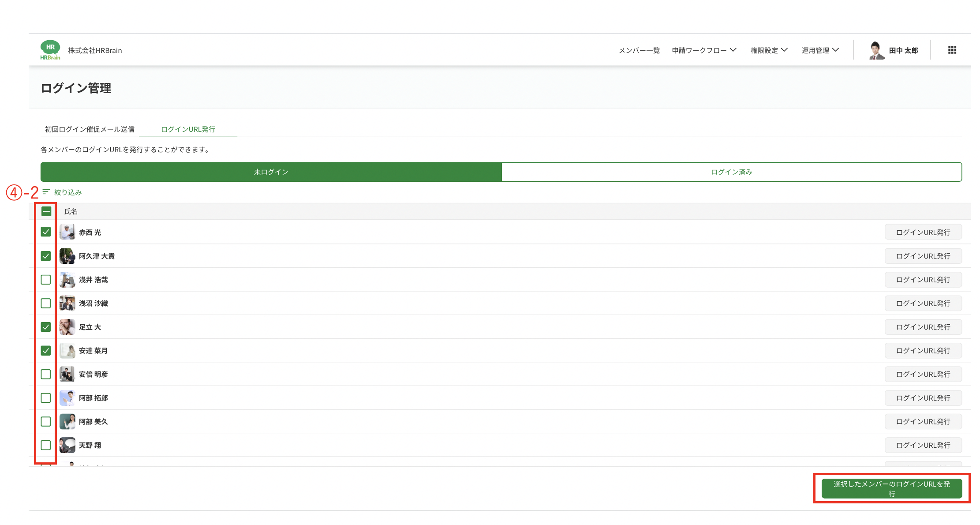Click 赤西 光 avatar thumbnail

(x=67, y=232)
